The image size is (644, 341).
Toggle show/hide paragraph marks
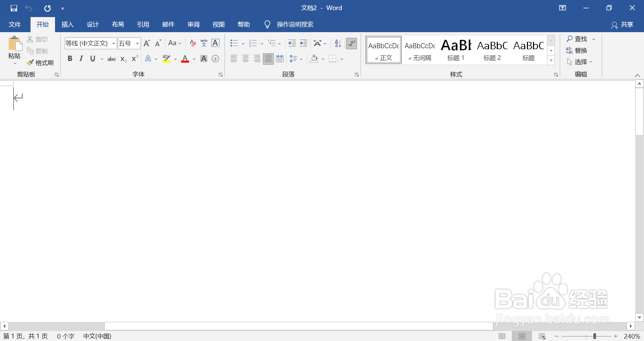tap(352, 43)
